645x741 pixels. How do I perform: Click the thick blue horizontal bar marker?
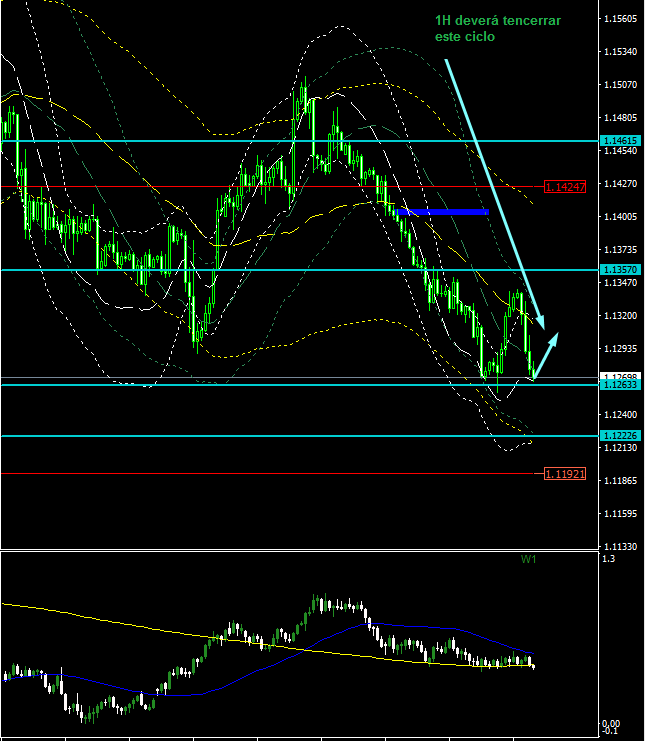442,212
